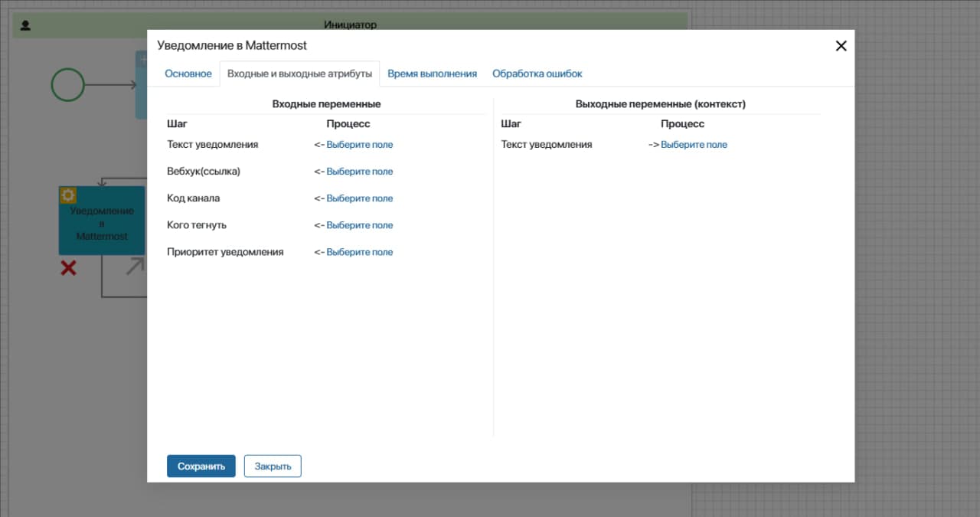Select the green start event circle
The image size is (980, 517).
coord(67,85)
